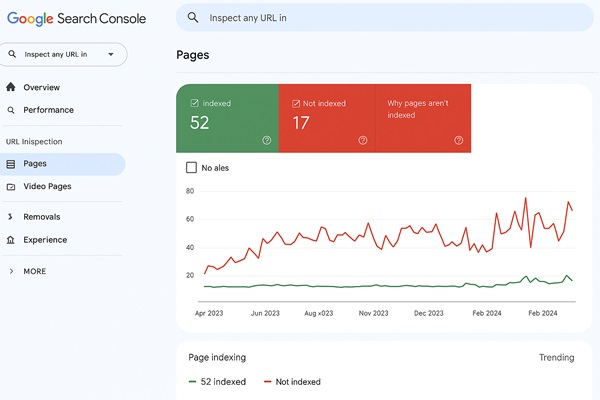Click the Pages document icon in sidebar
The height and width of the screenshot is (400, 600).
tap(11, 164)
